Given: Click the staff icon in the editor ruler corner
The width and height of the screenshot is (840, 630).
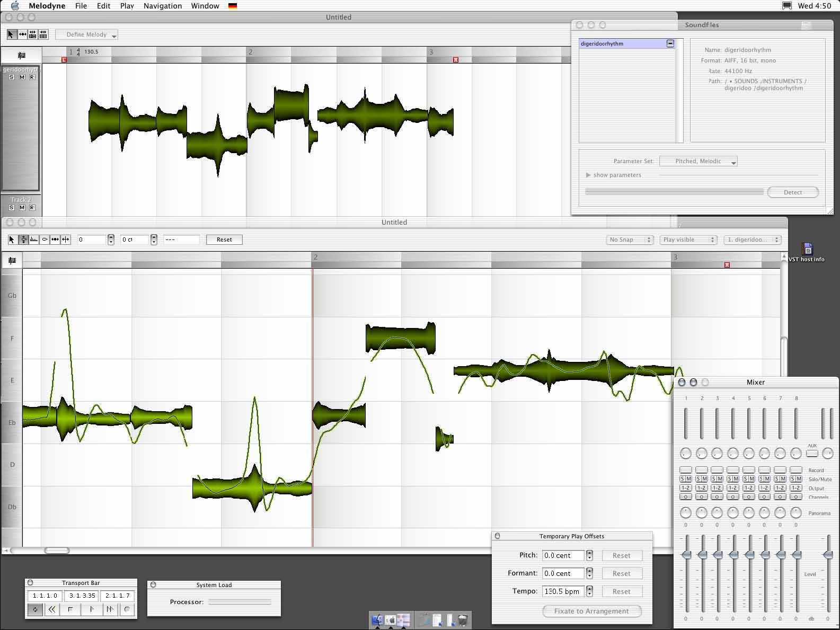Looking at the screenshot, I should tap(12, 260).
